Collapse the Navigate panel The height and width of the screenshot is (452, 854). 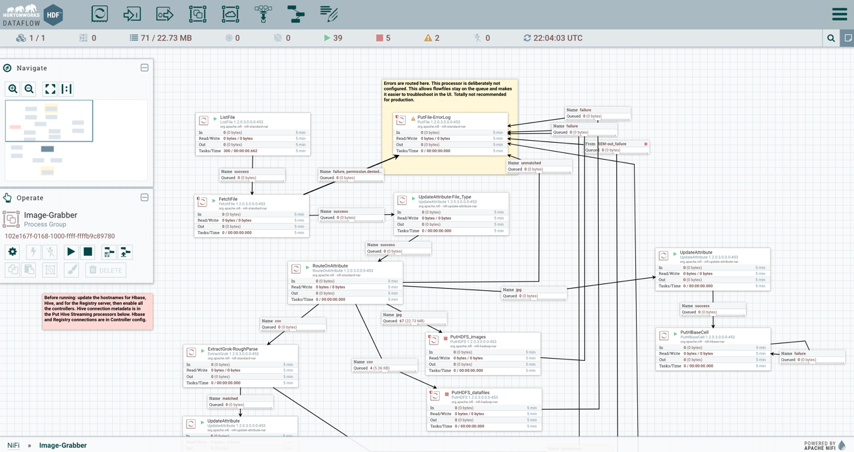144,68
